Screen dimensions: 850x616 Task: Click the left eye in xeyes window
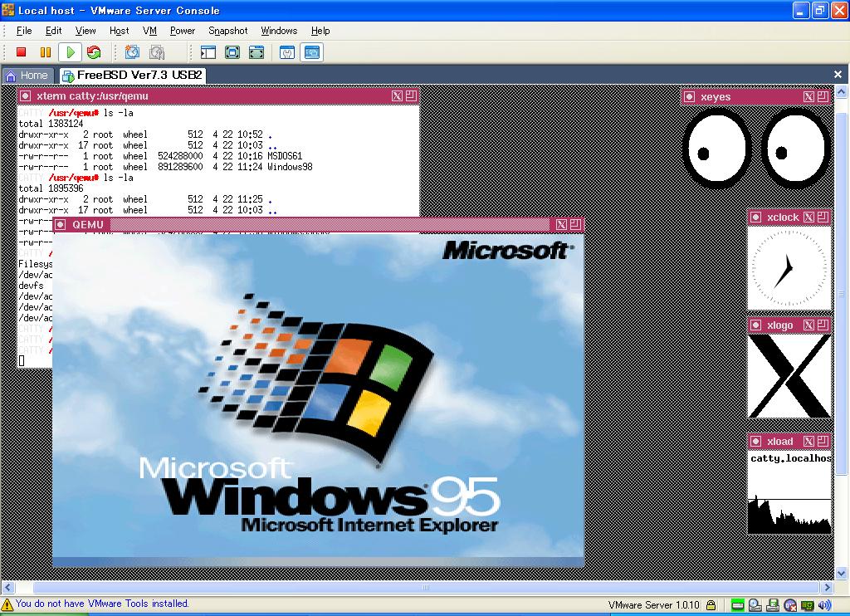coord(716,148)
